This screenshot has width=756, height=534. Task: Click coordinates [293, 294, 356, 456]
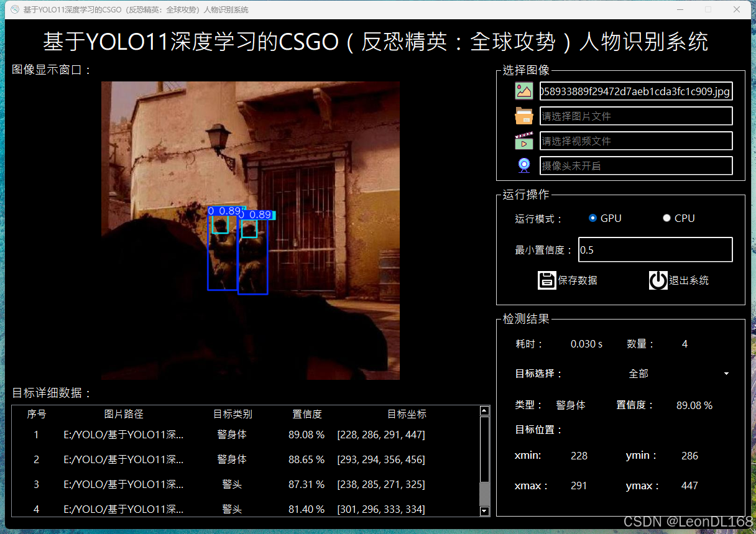[381, 459]
